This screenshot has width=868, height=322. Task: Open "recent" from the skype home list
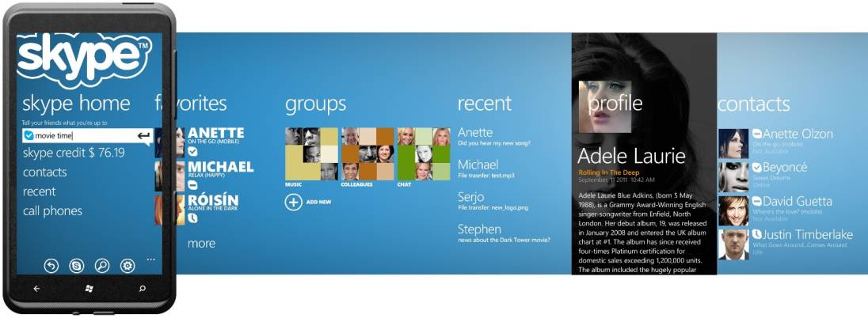[39, 191]
